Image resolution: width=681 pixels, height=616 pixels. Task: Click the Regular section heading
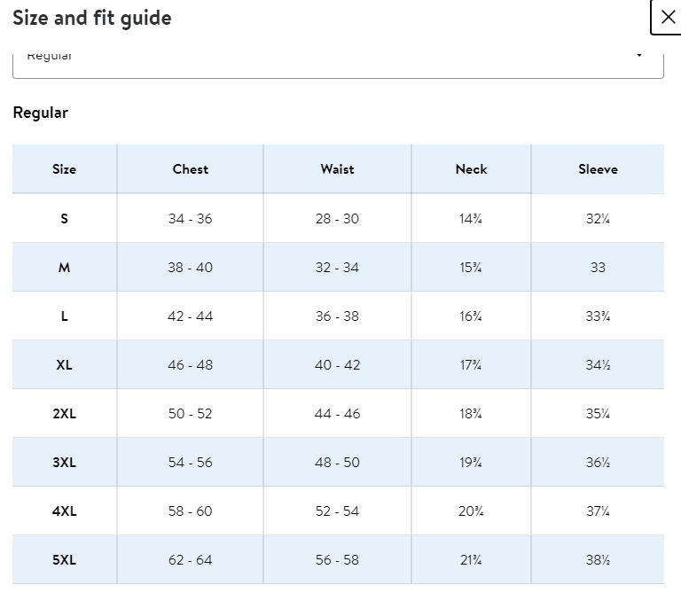point(41,113)
